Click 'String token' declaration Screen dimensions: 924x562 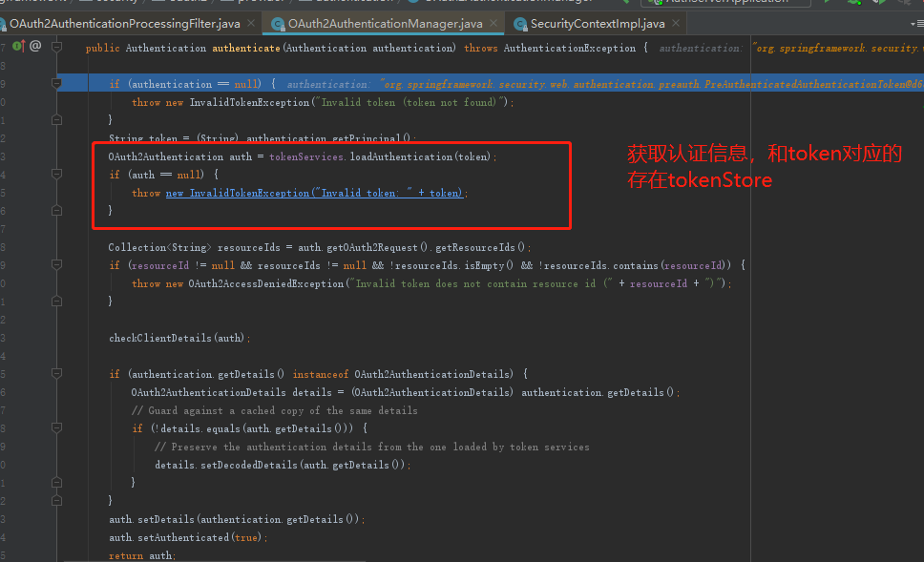click(x=142, y=138)
